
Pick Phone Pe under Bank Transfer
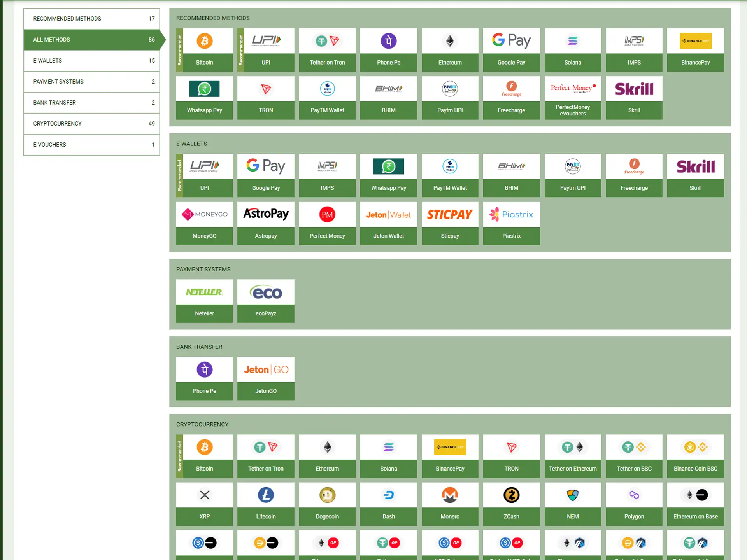coord(204,378)
